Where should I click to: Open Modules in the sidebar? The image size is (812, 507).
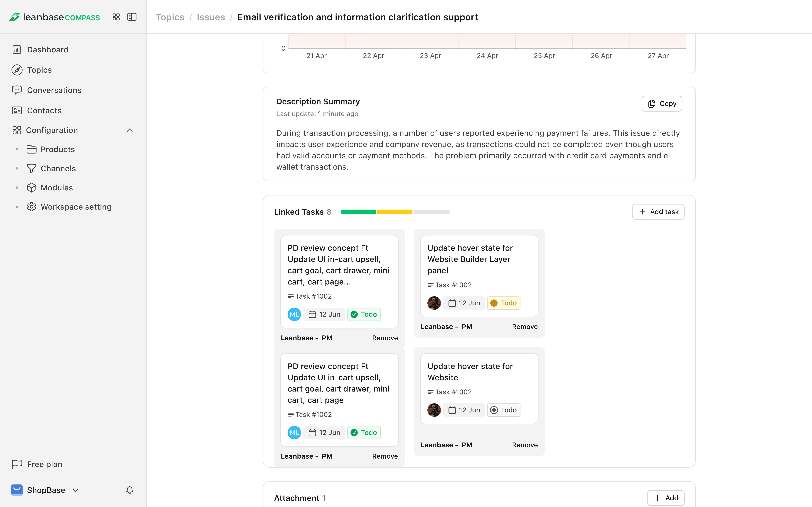click(x=56, y=187)
